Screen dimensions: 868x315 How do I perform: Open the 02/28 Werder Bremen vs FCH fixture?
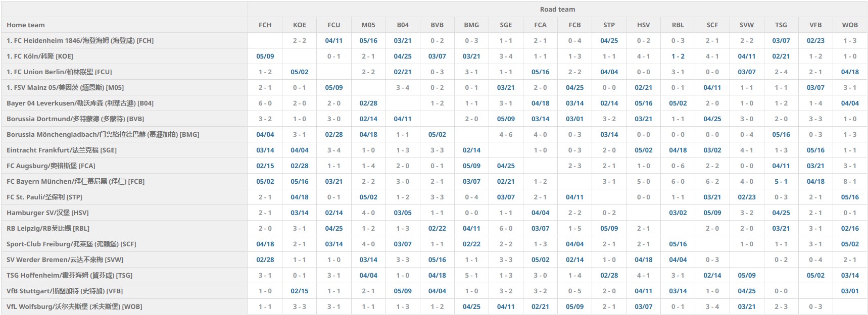click(x=265, y=259)
